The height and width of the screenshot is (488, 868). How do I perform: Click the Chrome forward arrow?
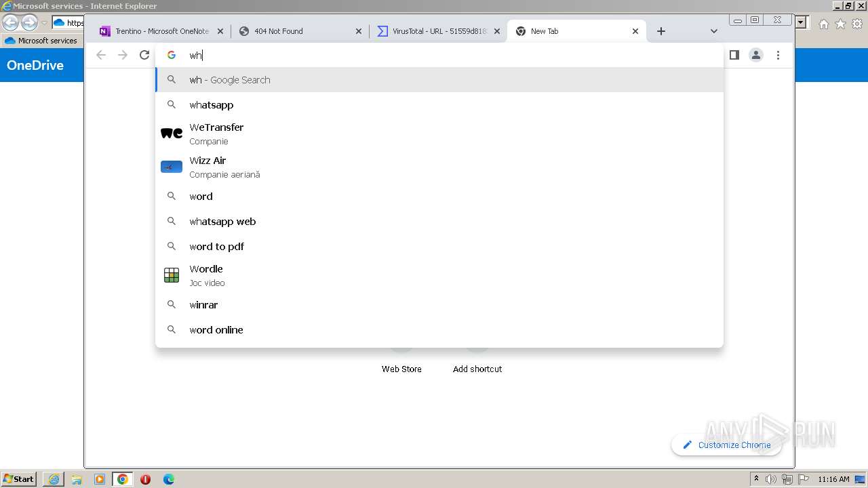pos(123,55)
